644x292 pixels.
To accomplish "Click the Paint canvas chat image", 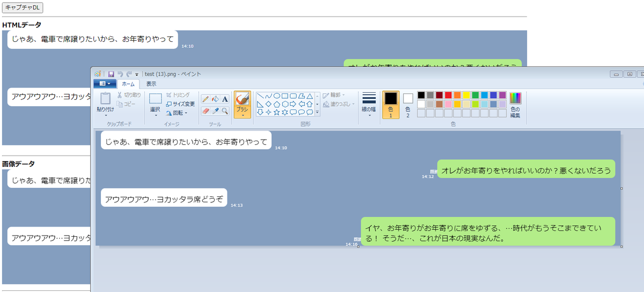I will pos(358,188).
